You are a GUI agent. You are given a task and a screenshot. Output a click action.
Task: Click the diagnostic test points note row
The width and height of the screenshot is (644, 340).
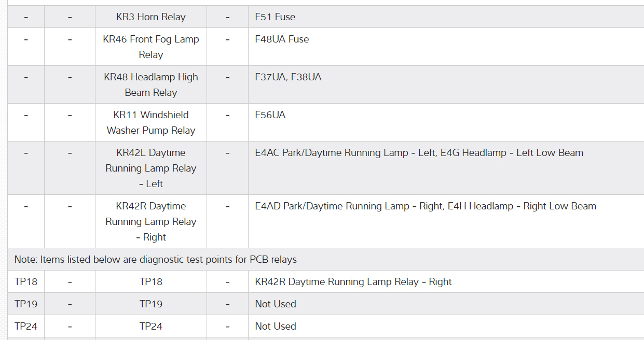pyautogui.click(x=156, y=259)
